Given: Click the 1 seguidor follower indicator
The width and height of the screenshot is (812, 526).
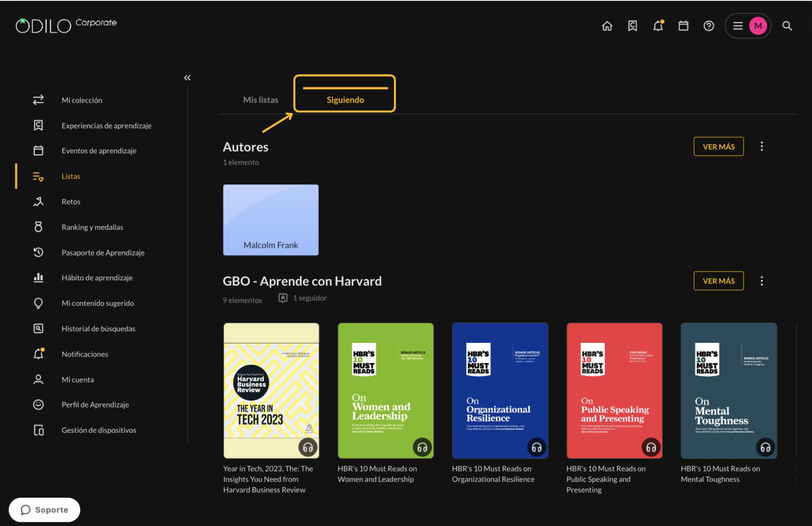Looking at the screenshot, I should tap(303, 298).
